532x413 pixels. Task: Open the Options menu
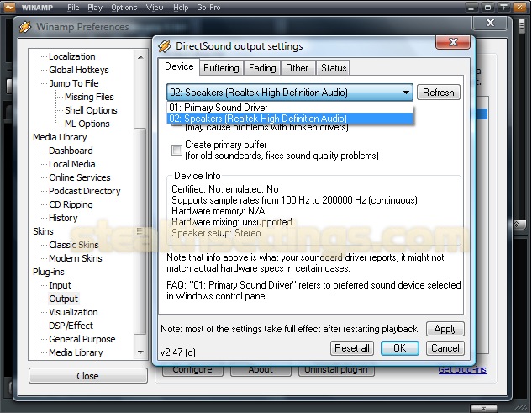click(124, 7)
